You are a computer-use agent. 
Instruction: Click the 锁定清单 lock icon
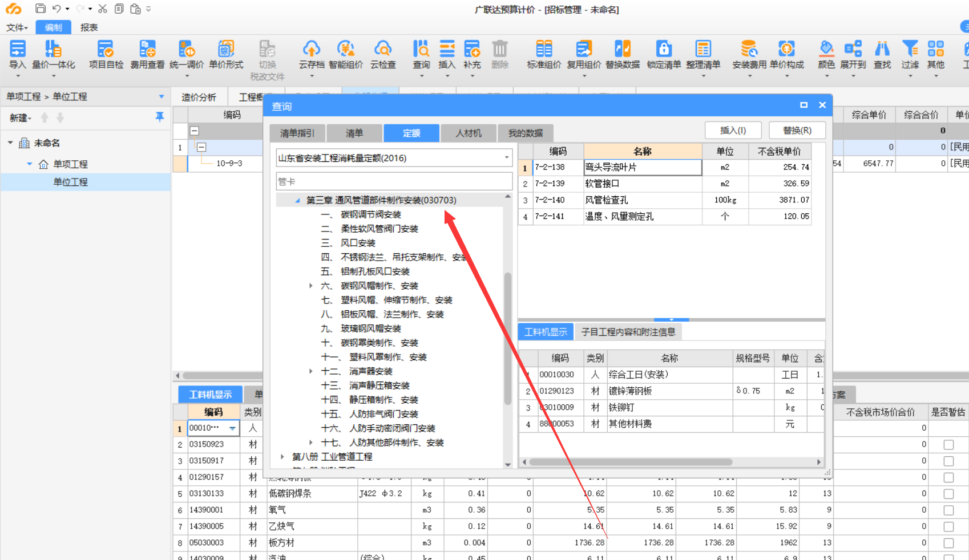click(x=664, y=49)
